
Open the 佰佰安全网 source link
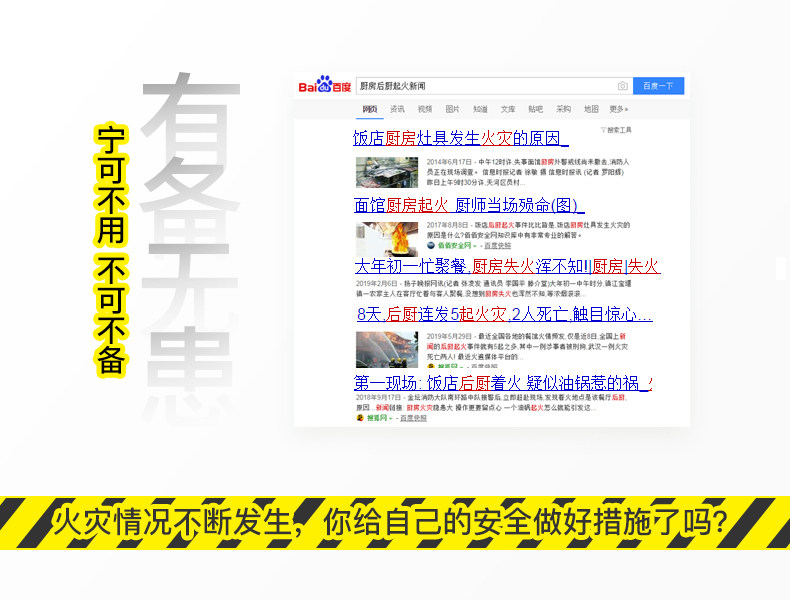[x=454, y=245]
